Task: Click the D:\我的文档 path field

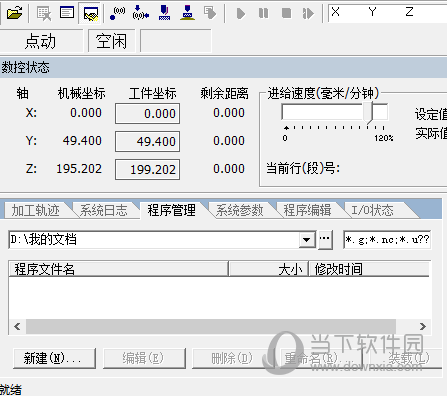Action: (154, 239)
